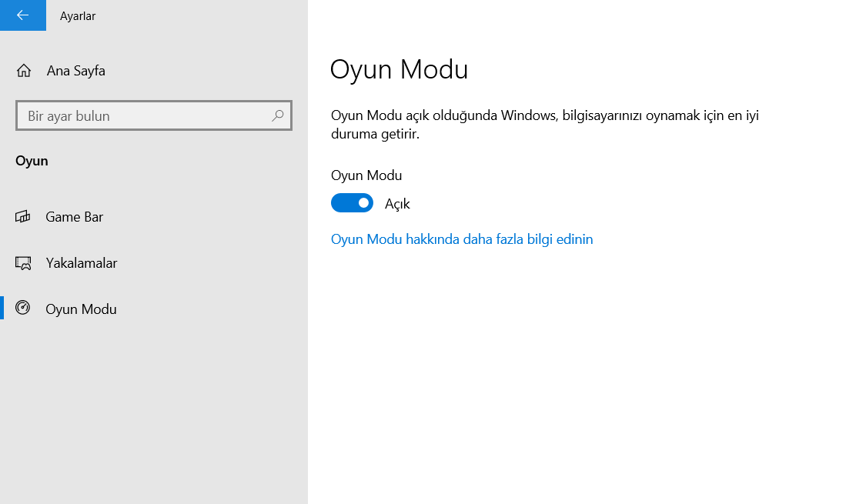Click the Oyun section header in the sidebar
The height and width of the screenshot is (504, 866).
[x=32, y=161]
